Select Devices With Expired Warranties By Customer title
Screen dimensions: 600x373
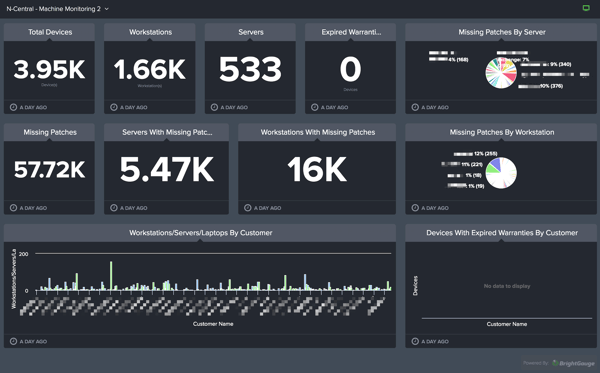502,233
